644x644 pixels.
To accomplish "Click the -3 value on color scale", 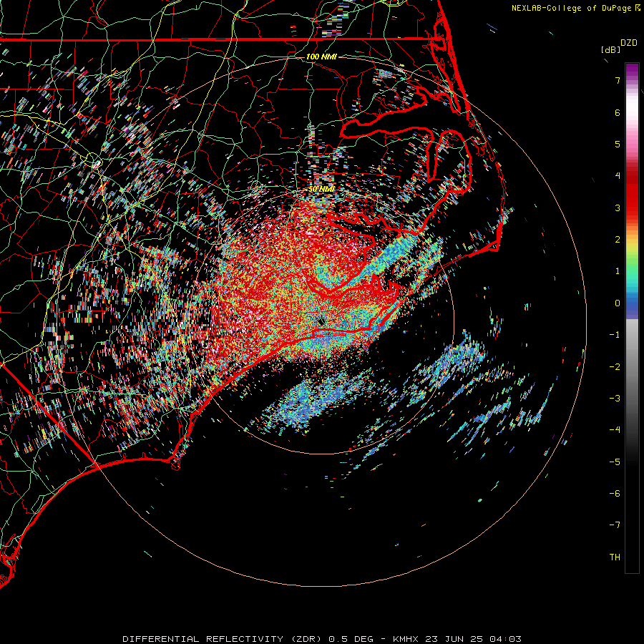I will (615, 399).
